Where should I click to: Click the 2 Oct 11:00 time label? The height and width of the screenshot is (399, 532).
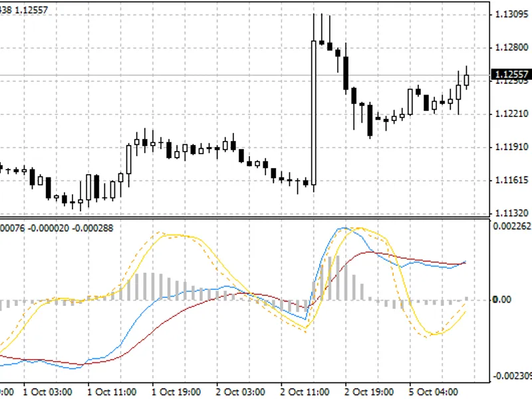[305, 392]
